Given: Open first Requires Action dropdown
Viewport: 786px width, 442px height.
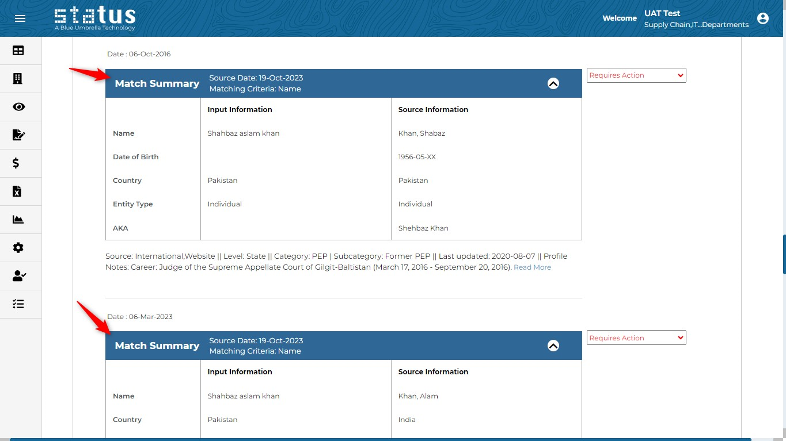Looking at the screenshot, I should click(x=636, y=75).
